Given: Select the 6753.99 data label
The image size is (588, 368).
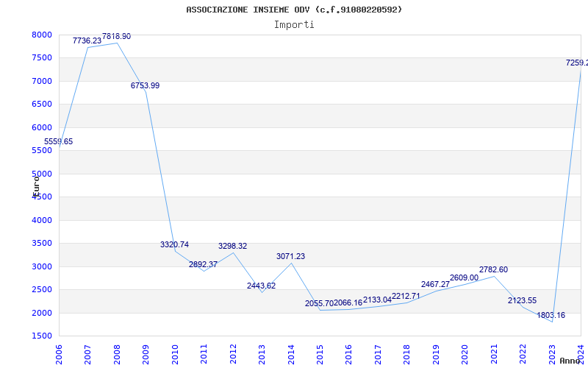Looking at the screenshot, I should [x=145, y=85].
